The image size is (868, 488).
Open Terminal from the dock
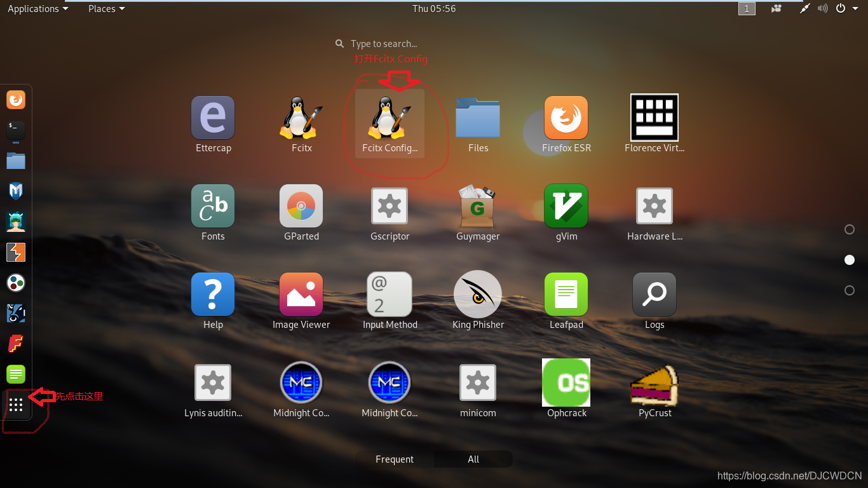16,130
